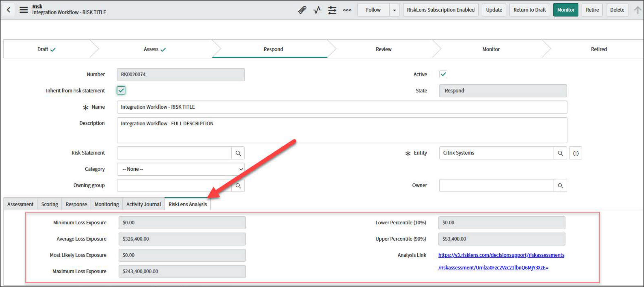Viewport: 644px width, 287px height.
Task: Uncheck Inherit from risk statement
Action: pyautogui.click(x=121, y=91)
